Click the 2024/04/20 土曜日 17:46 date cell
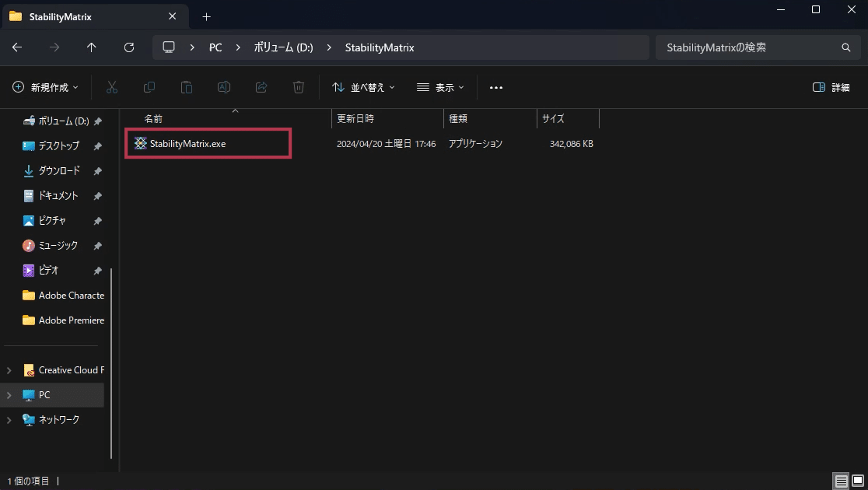Image resolution: width=868 pixels, height=490 pixels. coord(386,143)
